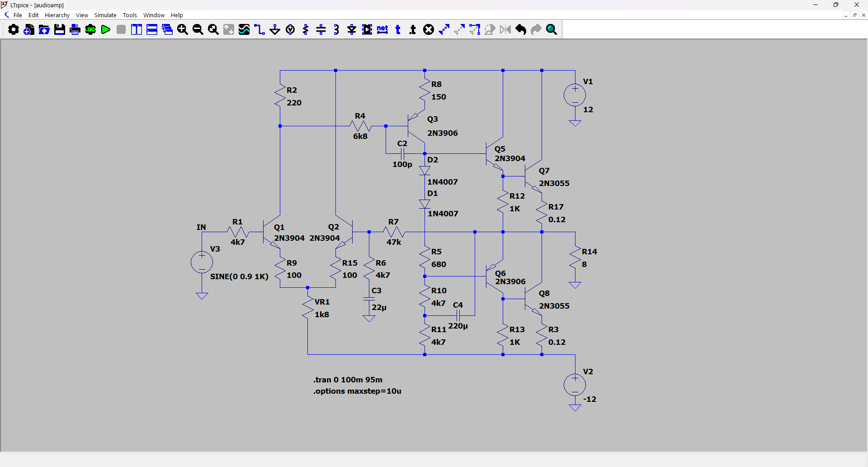Place an inductor component
The image size is (868, 467).
pyautogui.click(x=336, y=30)
